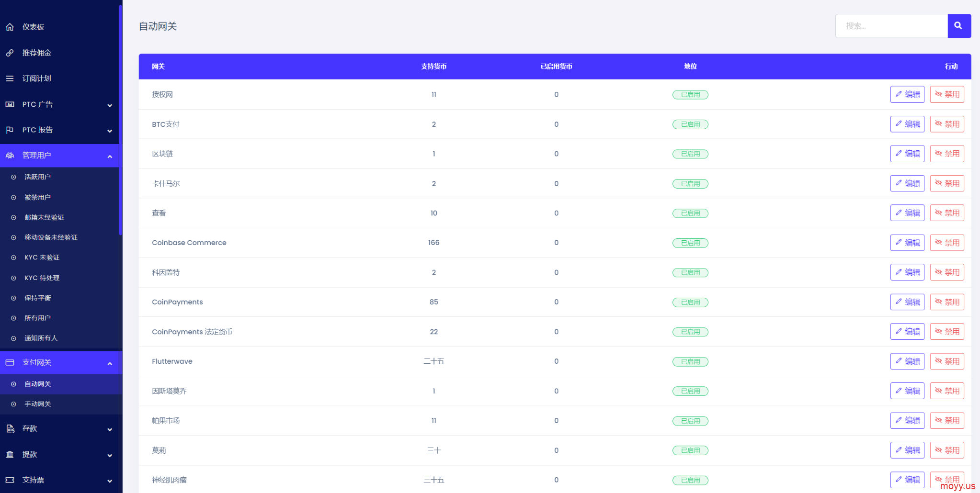Disable the 查看 gateway row
This screenshot has height=493, width=980.
947,213
